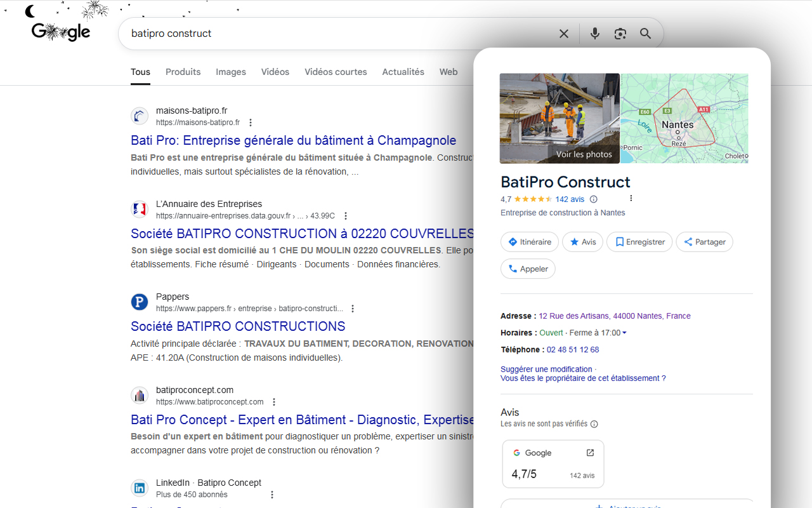This screenshot has width=812, height=508.
Task: Click the info icon next to rating
Action: pyautogui.click(x=594, y=199)
